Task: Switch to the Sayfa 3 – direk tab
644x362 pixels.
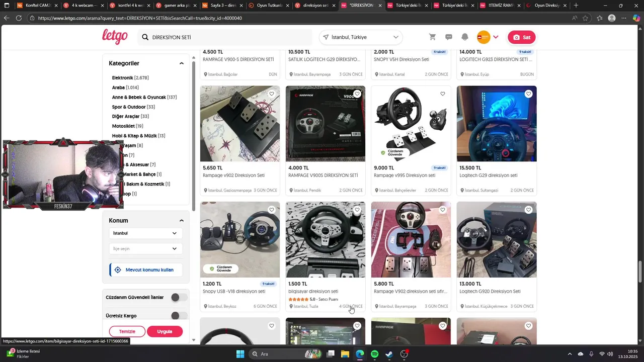Action: [x=222, y=6]
